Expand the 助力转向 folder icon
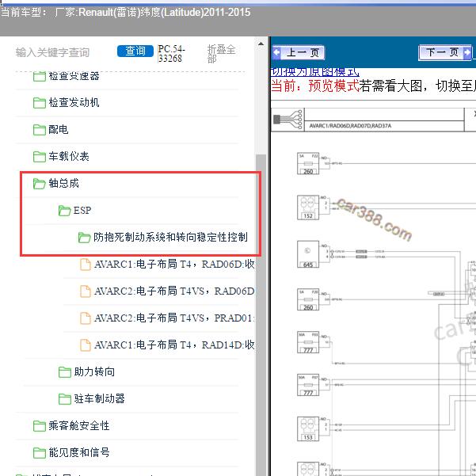 (x=64, y=372)
